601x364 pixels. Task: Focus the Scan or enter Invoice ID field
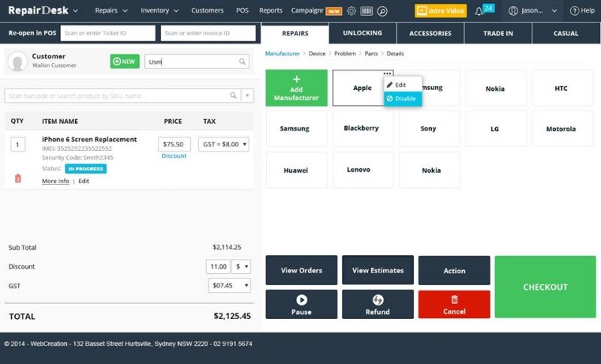[x=208, y=33]
